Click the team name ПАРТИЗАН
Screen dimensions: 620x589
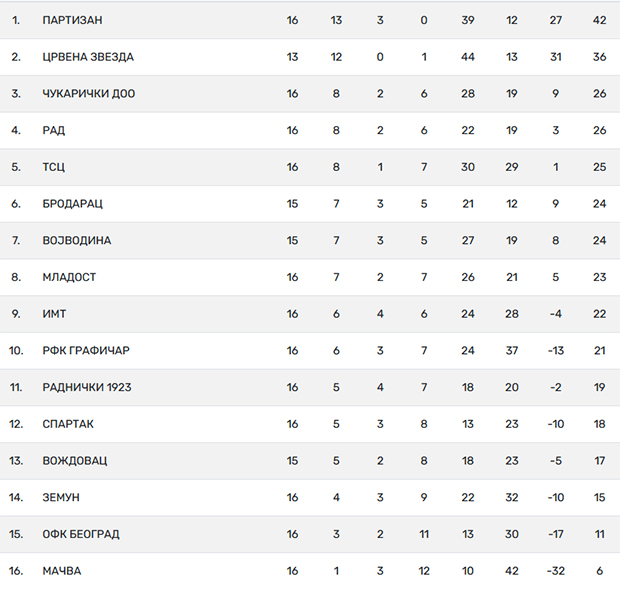point(72,20)
